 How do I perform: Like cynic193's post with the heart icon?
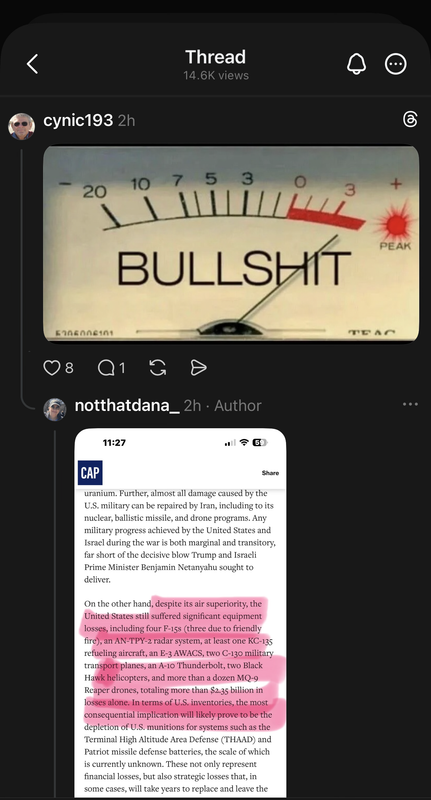[52, 367]
